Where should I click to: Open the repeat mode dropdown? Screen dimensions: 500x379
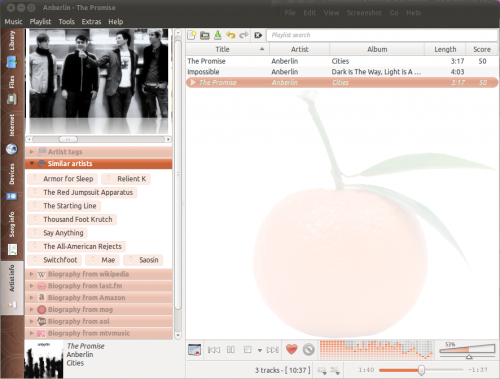pos(322,370)
